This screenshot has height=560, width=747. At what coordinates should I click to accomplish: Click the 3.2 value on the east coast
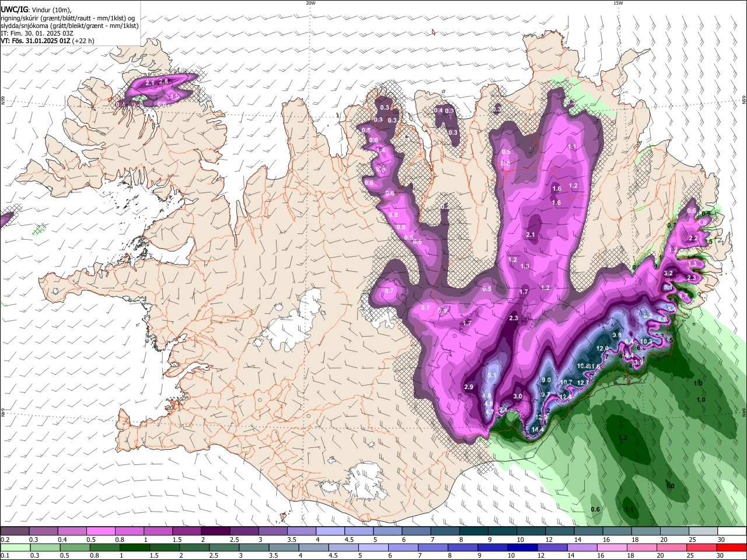[669, 273]
